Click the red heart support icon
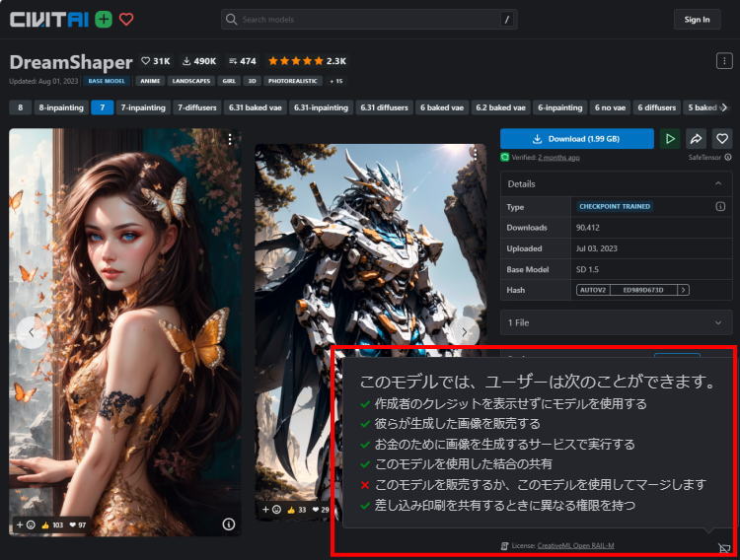Image resolution: width=740 pixels, height=560 pixels. coord(126,20)
